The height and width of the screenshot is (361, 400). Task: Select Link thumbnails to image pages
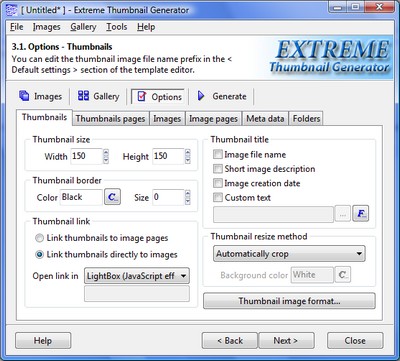point(39,238)
